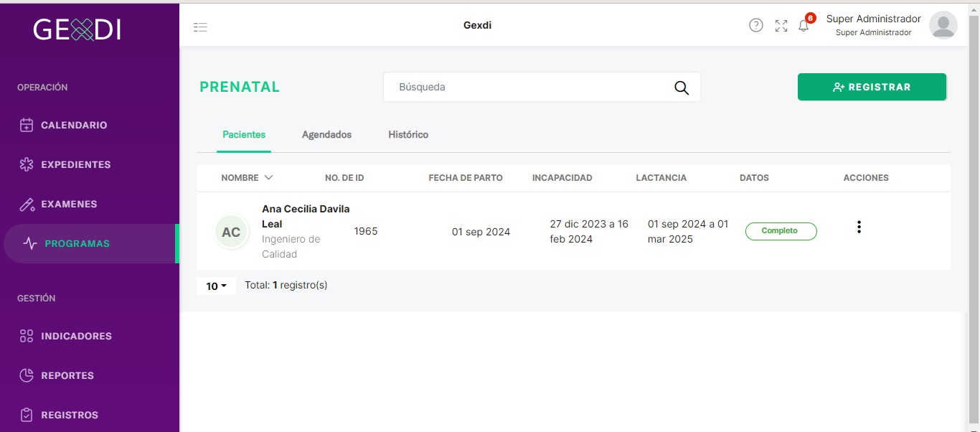Click the DATOS column header
This screenshot has height=432, width=980.
[754, 178]
